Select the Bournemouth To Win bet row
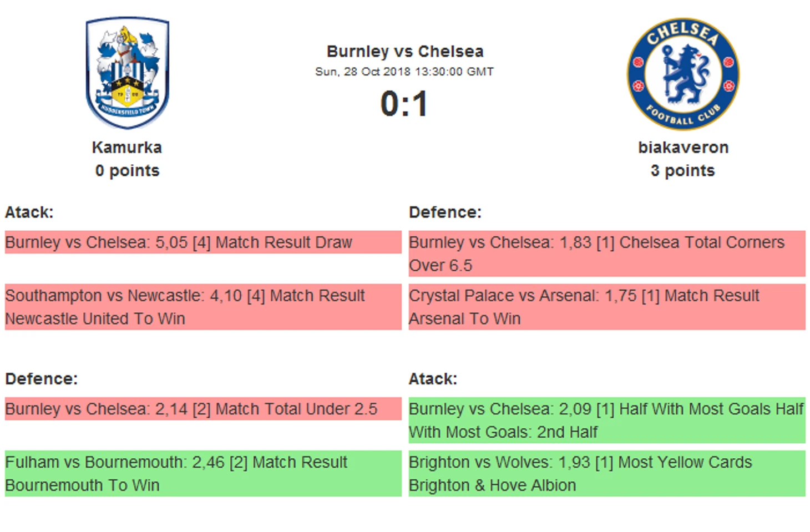 point(202,473)
